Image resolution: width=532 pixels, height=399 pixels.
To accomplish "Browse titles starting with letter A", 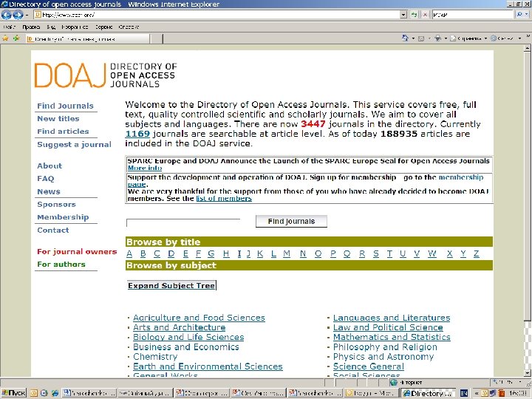I will tap(129, 253).
